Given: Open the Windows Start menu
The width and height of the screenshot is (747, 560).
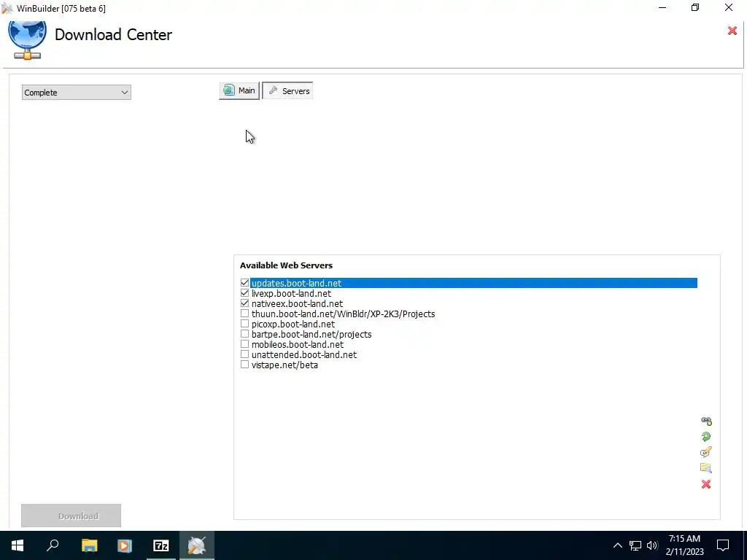Looking at the screenshot, I should tap(18, 545).
